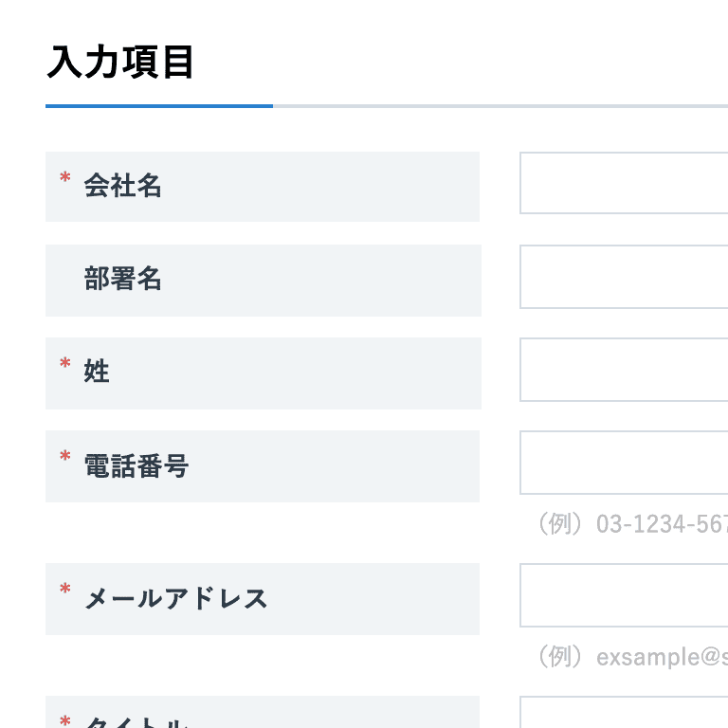Select the required mark beside 電話番号

coord(65,458)
